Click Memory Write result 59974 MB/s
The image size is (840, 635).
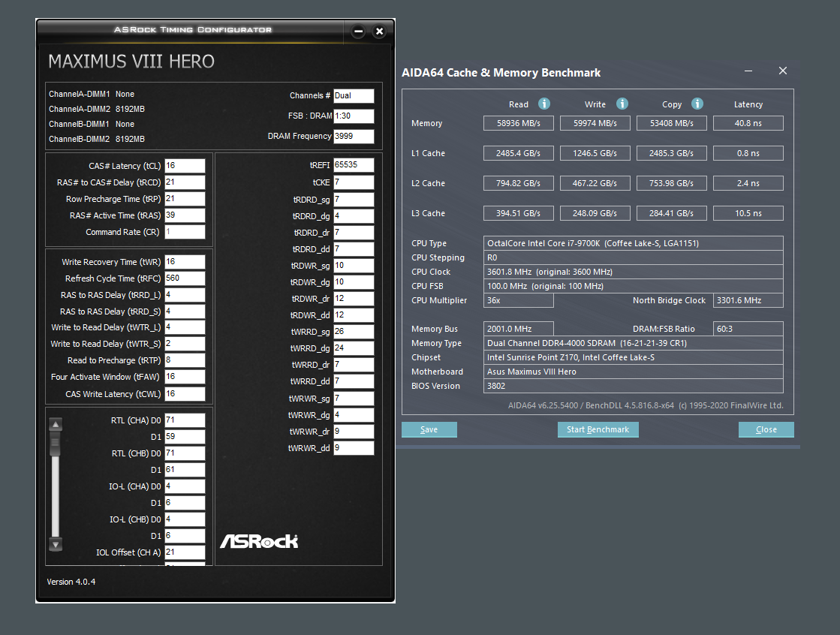(x=595, y=123)
